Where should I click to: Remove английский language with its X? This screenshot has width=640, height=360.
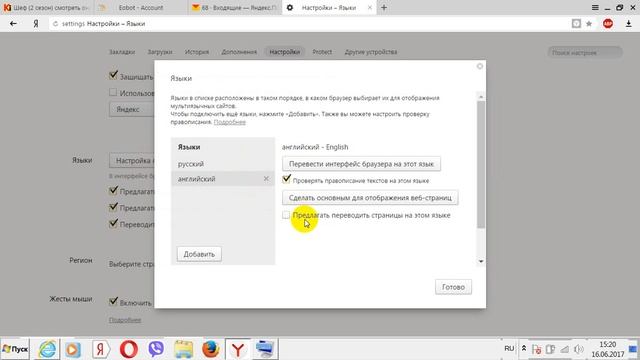coord(266,179)
